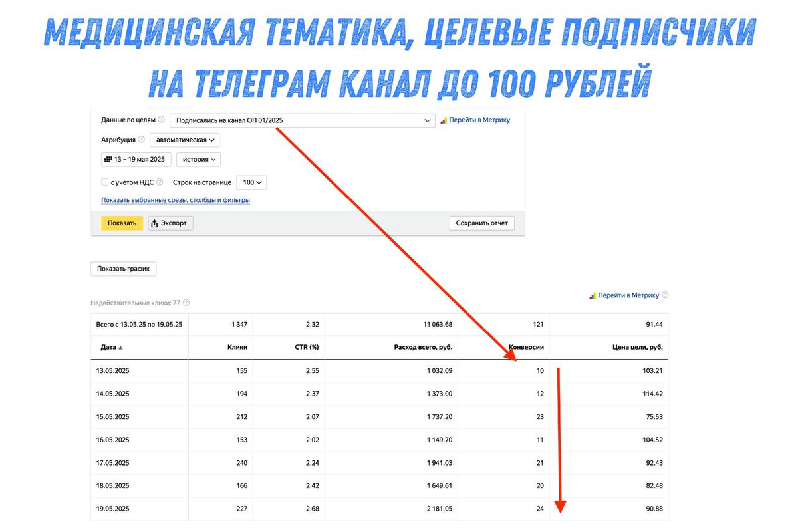Click clicks value 240 for 17.05.2025
Image resolution: width=798 pixels, height=532 pixels.
tap(241, 463)
